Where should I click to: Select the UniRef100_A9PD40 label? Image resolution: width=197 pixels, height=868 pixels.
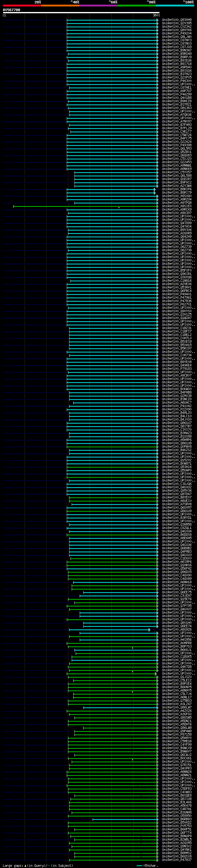177,67
